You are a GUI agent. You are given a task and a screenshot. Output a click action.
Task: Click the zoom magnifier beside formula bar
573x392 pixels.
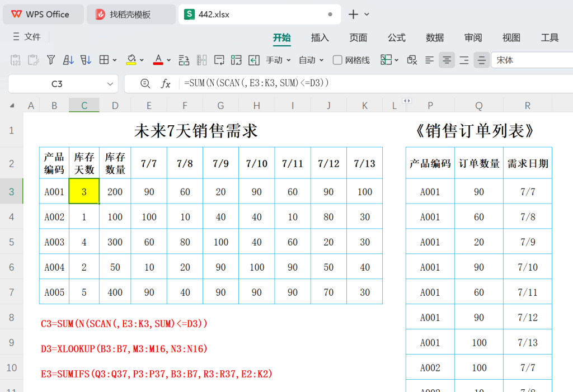(145, 84)
